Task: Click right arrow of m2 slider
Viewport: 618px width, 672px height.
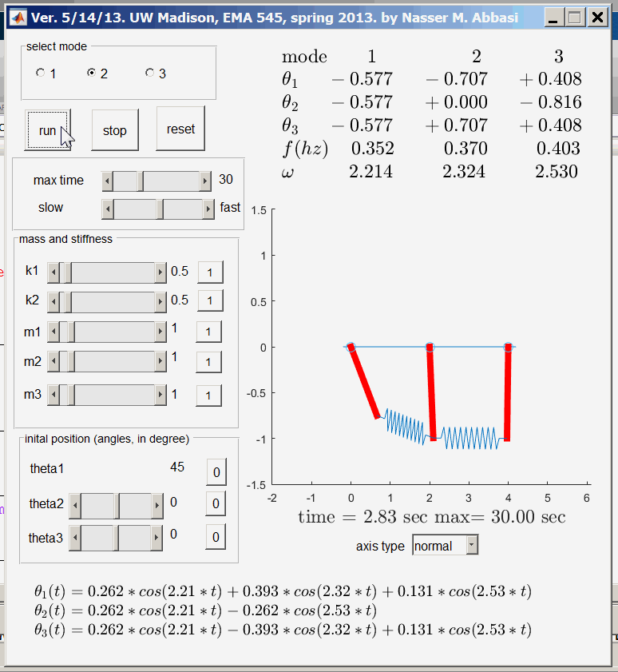Action: (x=160, y=361)
